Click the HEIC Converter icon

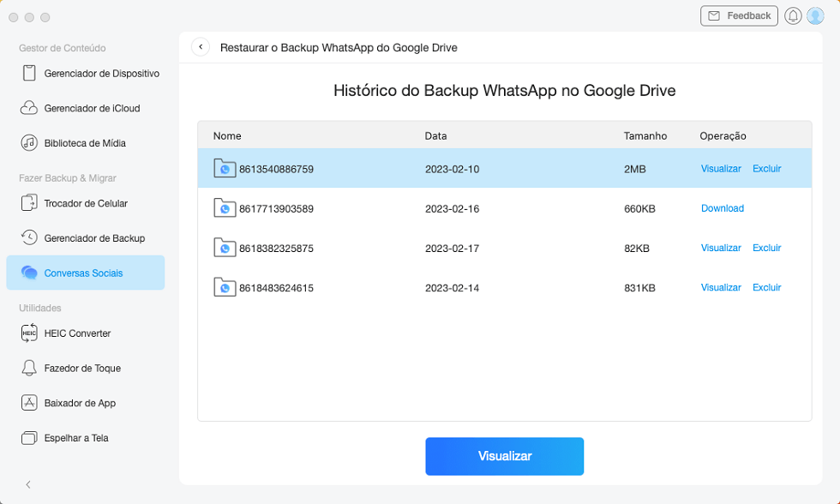[29, 333]
